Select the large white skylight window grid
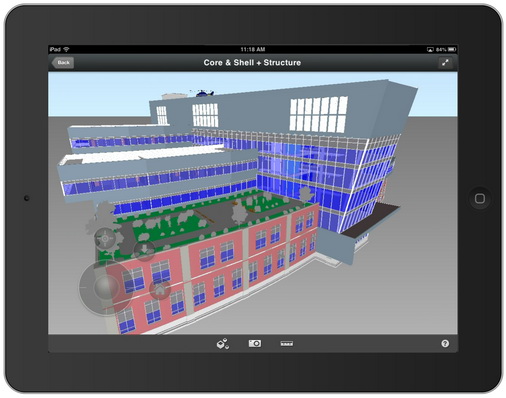Screen dimensions: 506x398 point(318,114)
